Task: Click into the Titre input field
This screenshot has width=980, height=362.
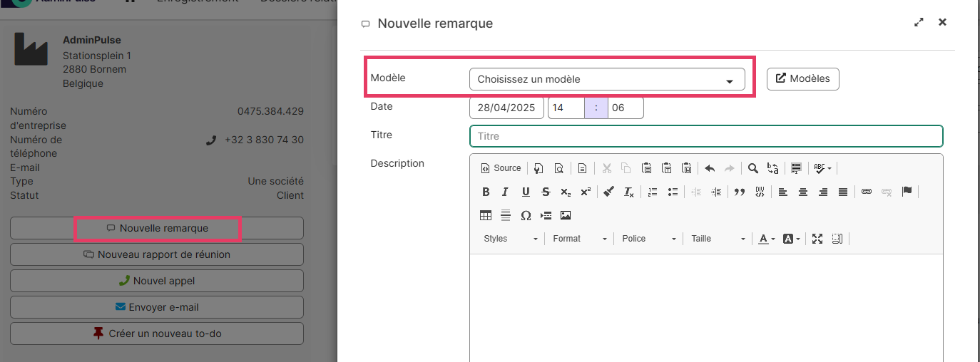Action: (705, 136)
